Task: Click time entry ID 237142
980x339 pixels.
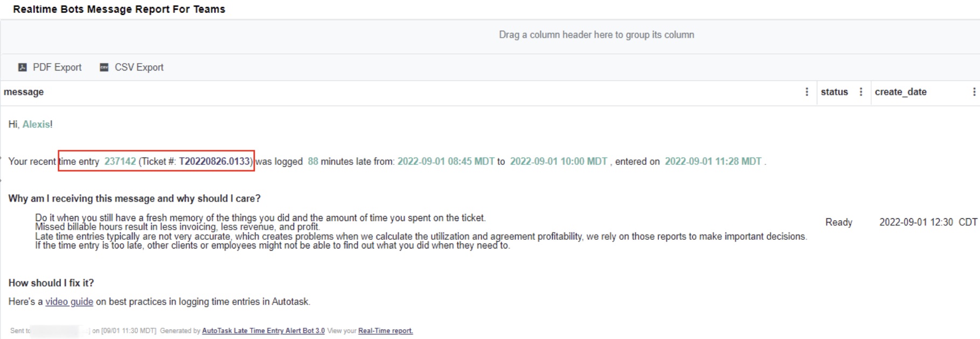Action: pyautogui.click(x=120, y=162)
